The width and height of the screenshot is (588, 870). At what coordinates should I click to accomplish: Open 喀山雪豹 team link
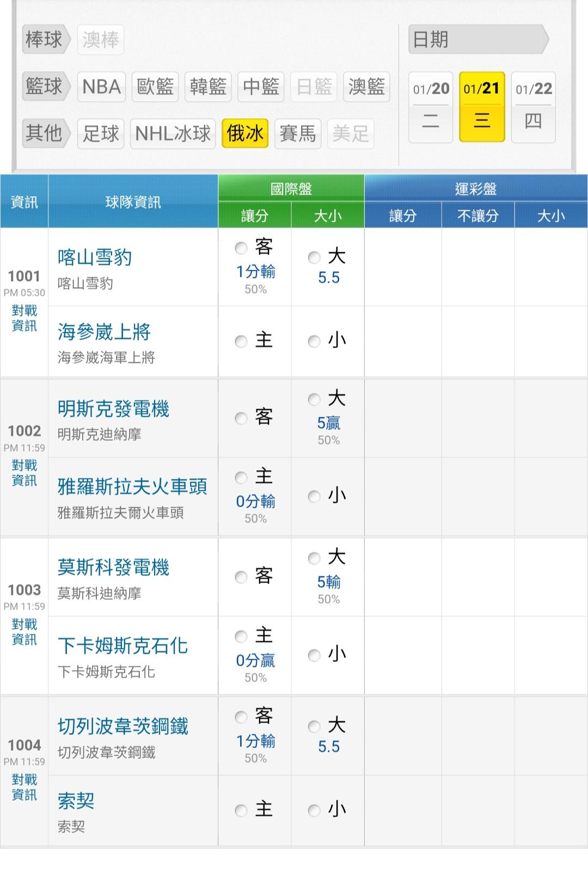(95, 257)
